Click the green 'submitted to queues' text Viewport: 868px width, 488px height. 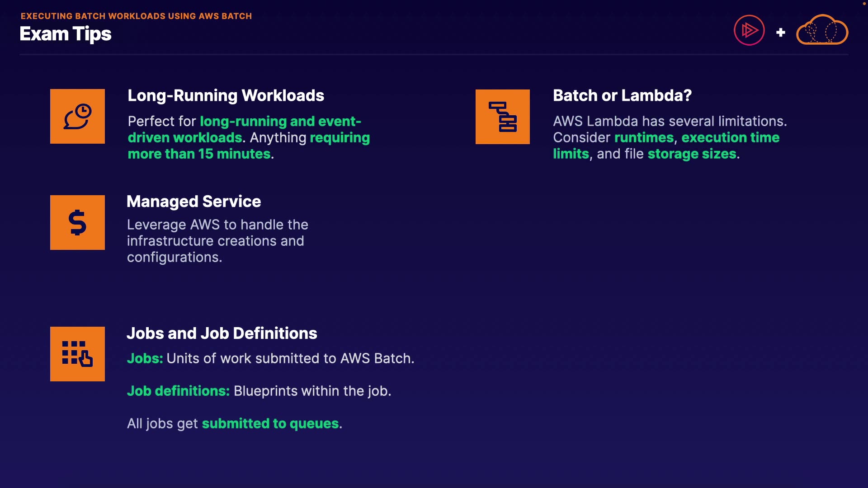tap(270, 423)
